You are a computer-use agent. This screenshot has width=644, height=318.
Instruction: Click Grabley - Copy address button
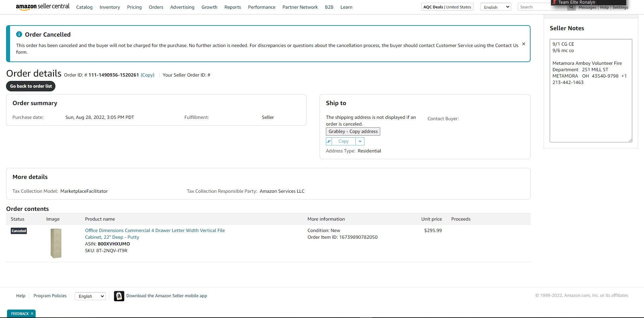pyautogui.click(x=353, y=132)
